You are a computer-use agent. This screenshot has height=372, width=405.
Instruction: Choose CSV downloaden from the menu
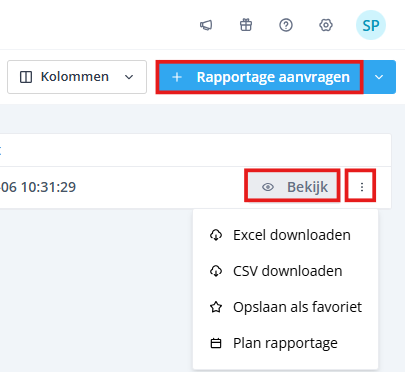point(285,271)
